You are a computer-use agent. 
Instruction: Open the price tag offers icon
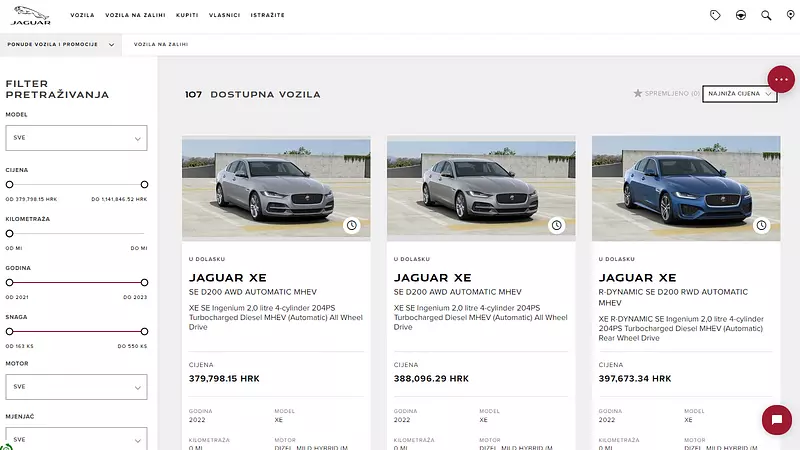(715, 15)
